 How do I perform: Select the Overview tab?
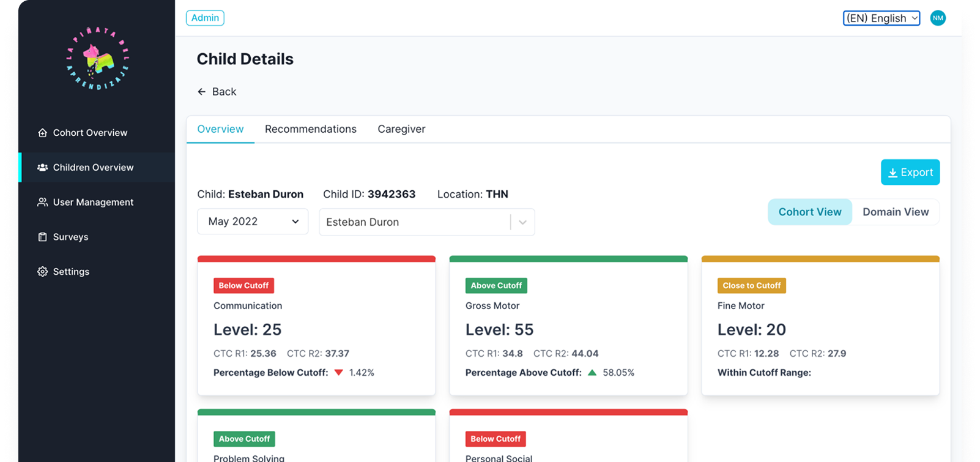coord(220,129)
